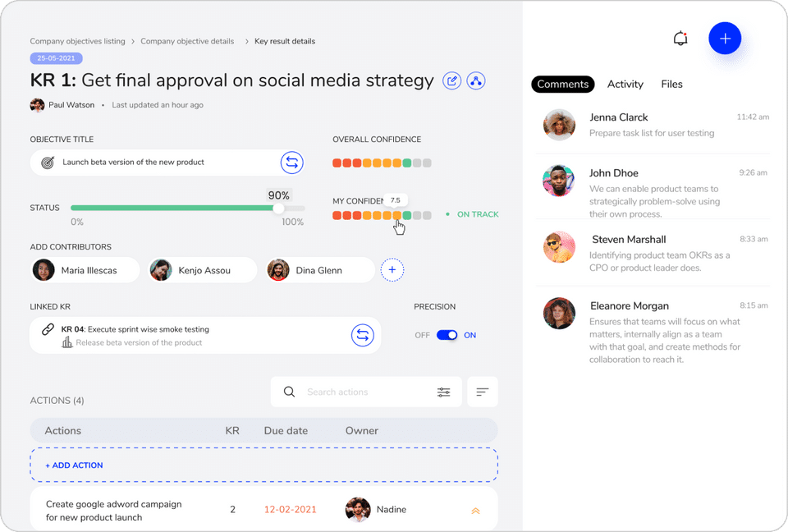This screenshot has height=532, width=788.
Task: Add a contributor with dashed plus icon
Action: (392, 270)
